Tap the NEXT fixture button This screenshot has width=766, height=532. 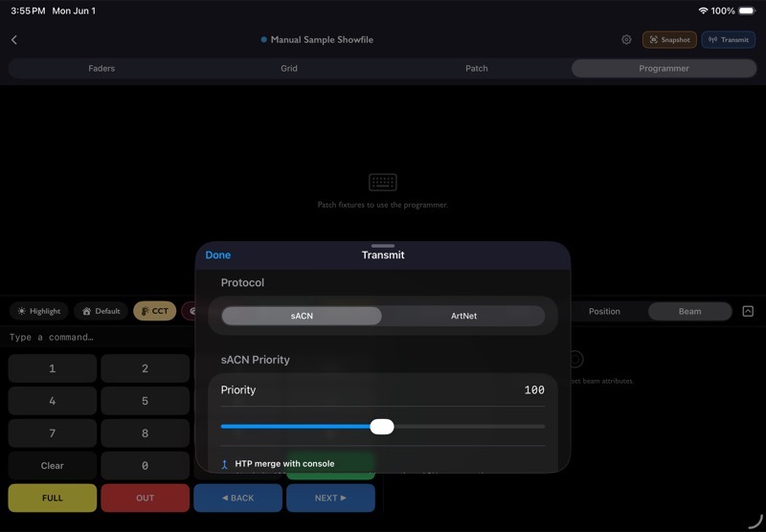click(x=330, y=498)
